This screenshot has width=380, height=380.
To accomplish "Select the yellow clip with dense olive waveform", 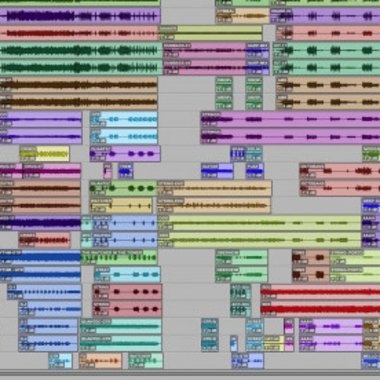I will click(44, 154).
